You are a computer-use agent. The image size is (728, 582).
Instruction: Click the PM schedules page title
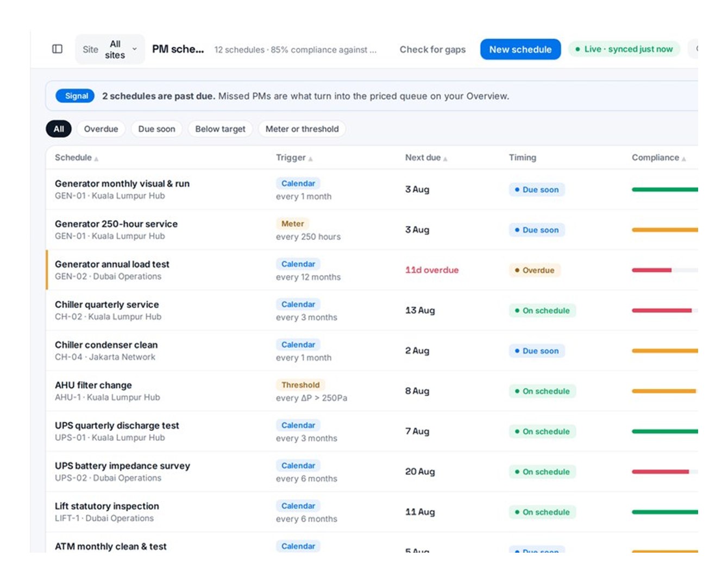click(178, 49)
